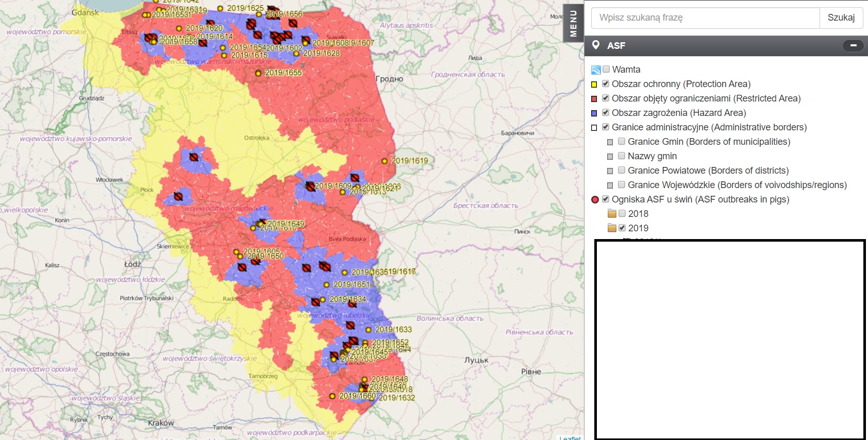Enable the Wamta layer checkbox
Viewport: 868px width, 440px height.
coord(606,69)
